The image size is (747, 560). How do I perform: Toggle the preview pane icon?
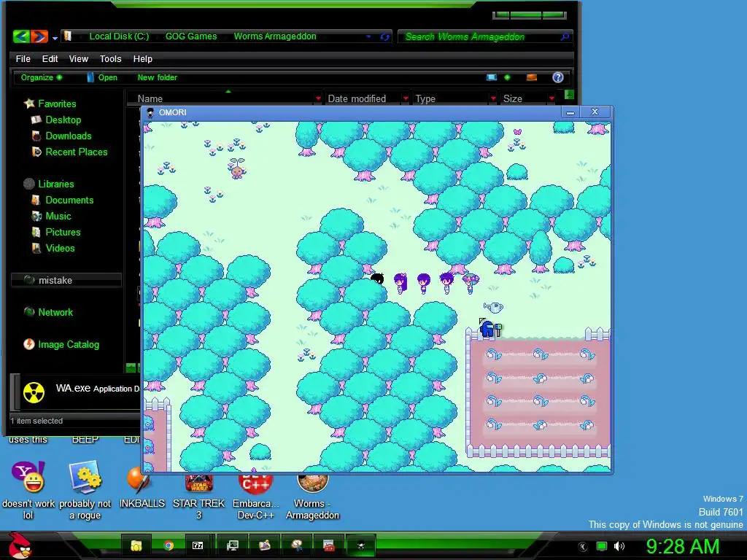tap(532, 77)
